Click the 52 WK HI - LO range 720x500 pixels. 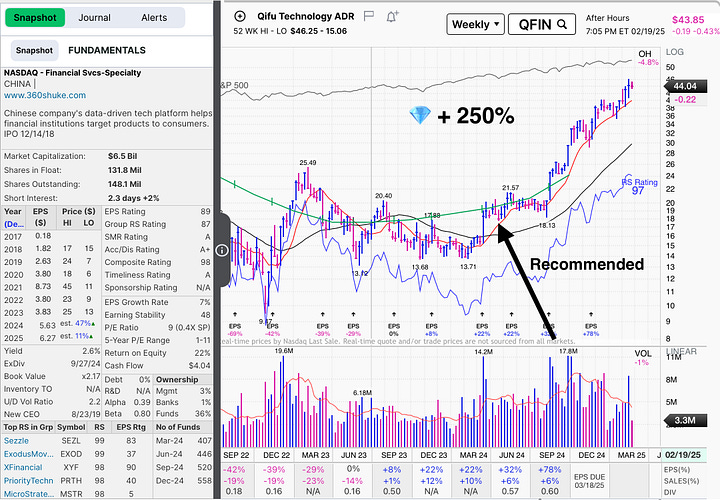click(290, 31)
